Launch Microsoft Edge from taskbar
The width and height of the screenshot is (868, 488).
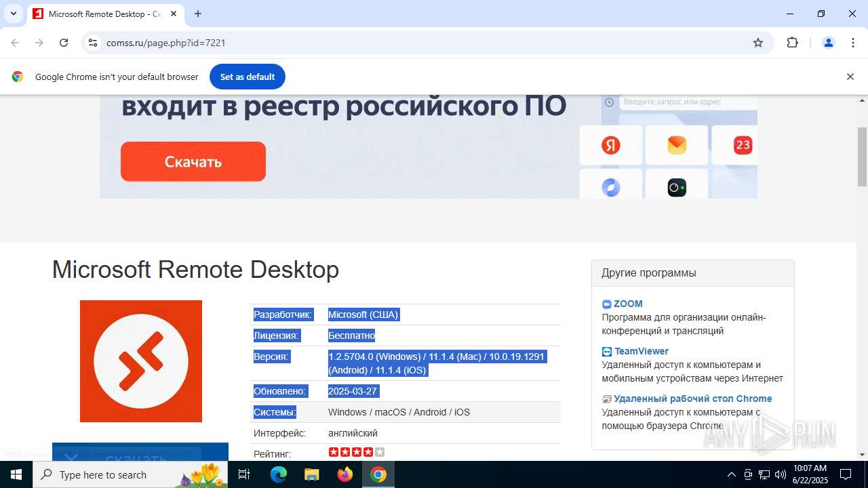pyautogui.click(x=279, y=474)
